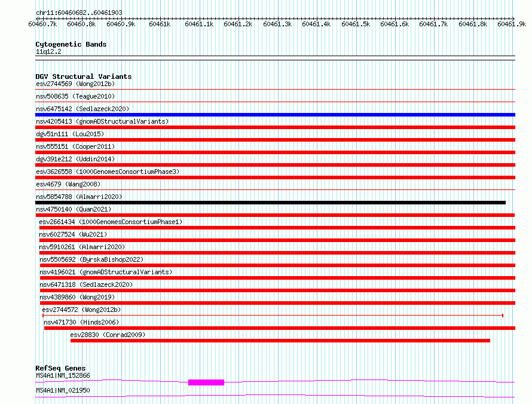532x404 pixels.
Task: Click ruler position 60461.9k
Action: pyautogui.click(x=512, y=24)
